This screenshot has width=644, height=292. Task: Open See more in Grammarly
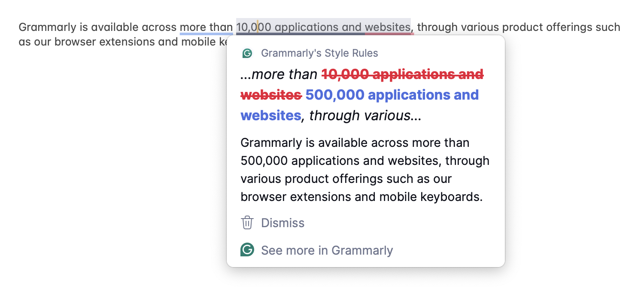[327, 250]
